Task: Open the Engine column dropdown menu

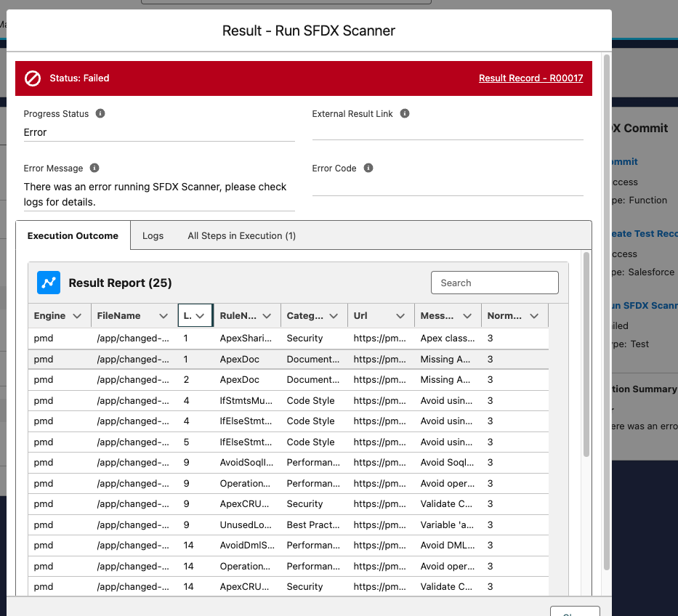Action: [78, 316]
